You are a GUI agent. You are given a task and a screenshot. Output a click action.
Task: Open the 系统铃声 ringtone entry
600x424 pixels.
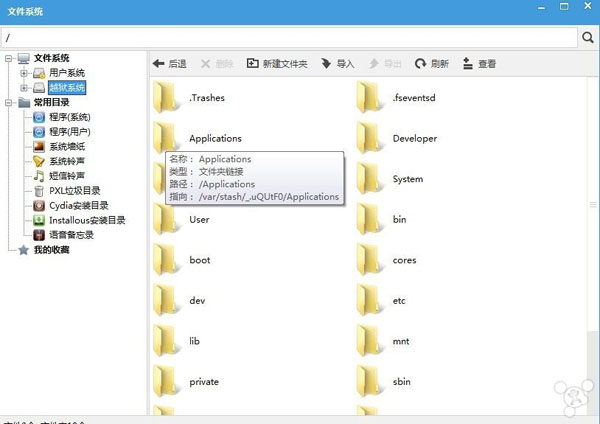(x=59, y=161)
